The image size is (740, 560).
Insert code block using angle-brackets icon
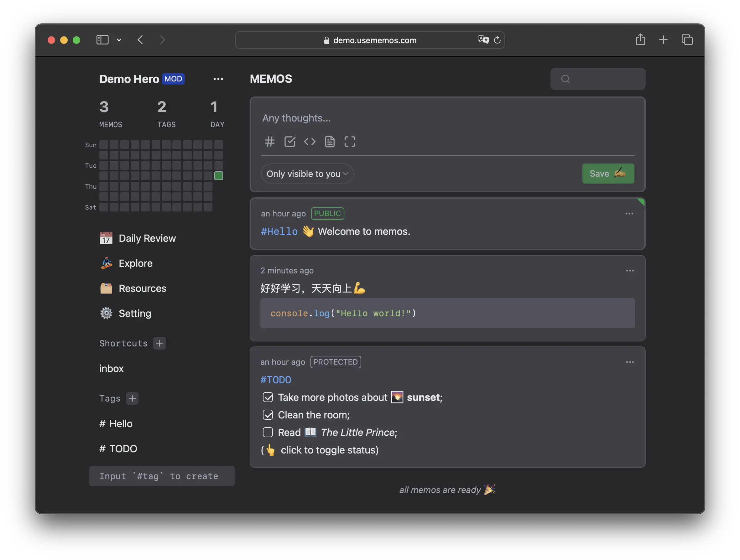(x=310, y=142)
